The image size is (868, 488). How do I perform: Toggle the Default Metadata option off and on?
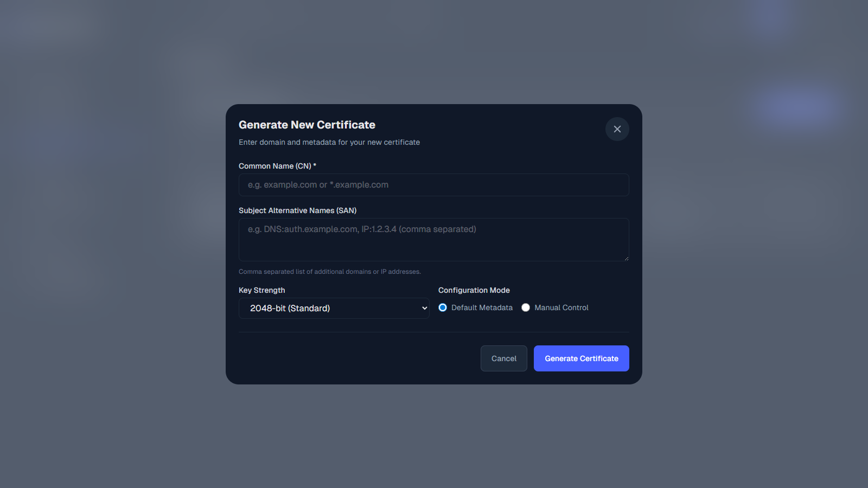(x=443, y=307)
